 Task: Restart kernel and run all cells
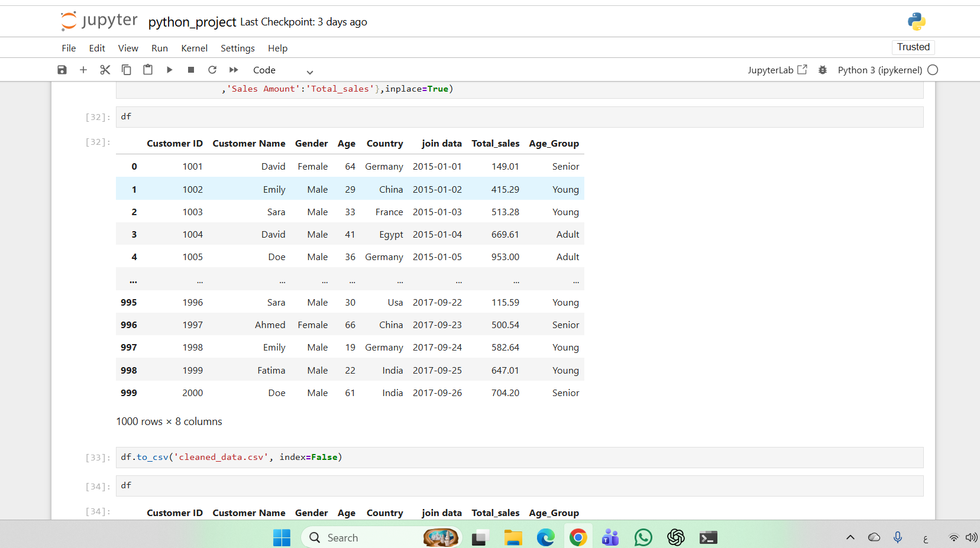234,70
